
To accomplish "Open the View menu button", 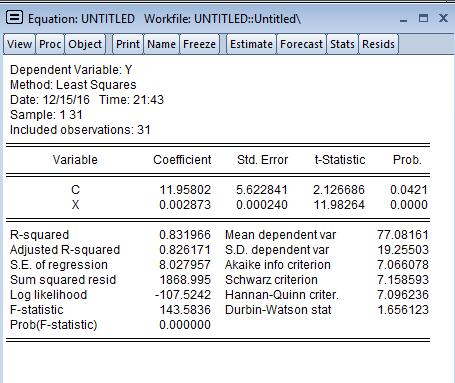I will (x=19, y=44).
